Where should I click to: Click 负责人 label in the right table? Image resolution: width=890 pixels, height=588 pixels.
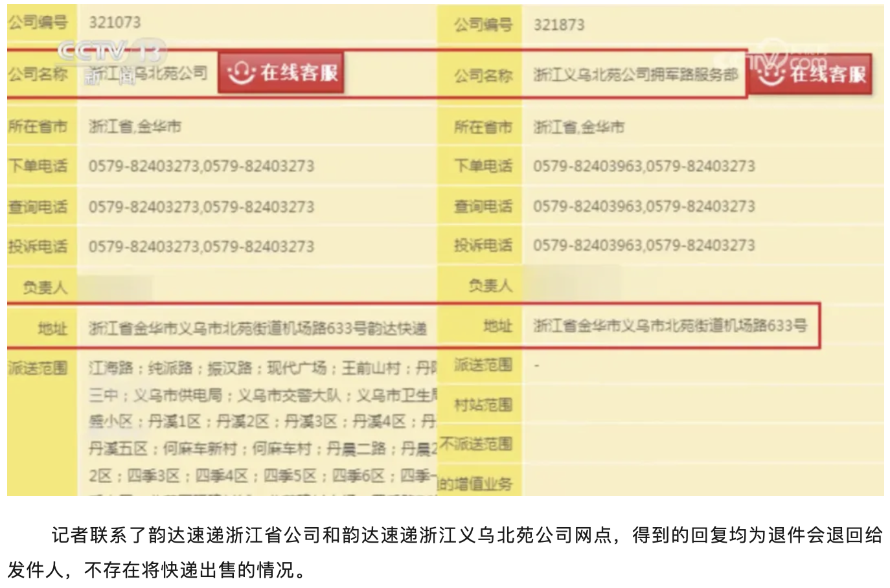[490, 285]
